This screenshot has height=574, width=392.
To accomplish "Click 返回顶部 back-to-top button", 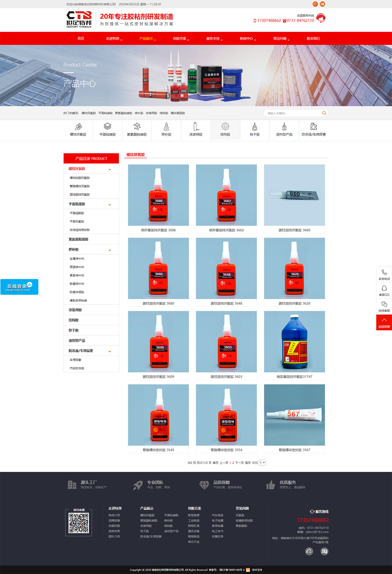I will pos(384,322).
